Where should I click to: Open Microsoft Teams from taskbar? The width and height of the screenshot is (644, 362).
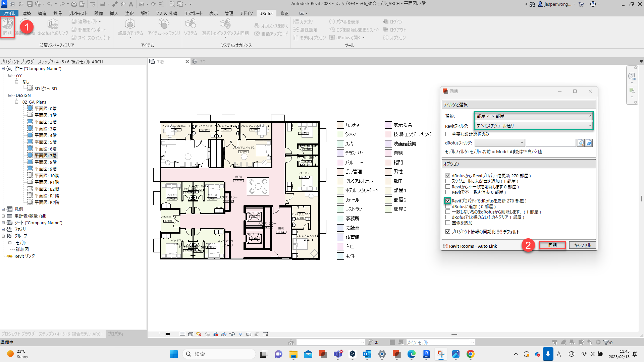tap(338, 354)
